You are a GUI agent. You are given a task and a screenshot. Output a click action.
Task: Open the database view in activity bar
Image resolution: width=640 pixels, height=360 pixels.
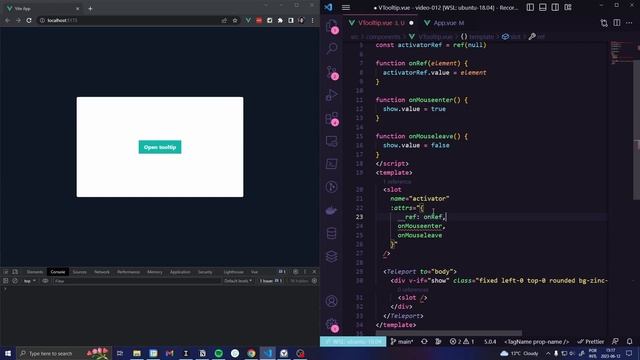coord(332,233)
